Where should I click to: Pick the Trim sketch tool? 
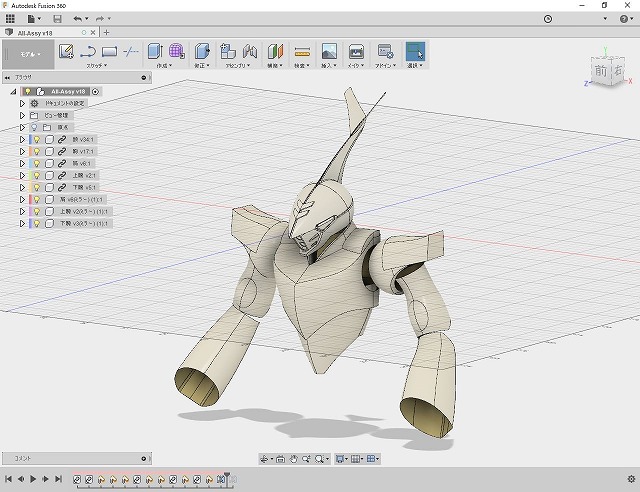(131, 52)
